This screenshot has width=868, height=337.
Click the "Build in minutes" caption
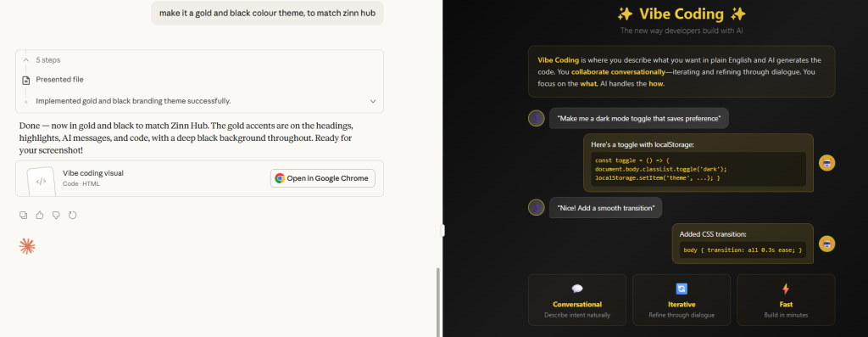(786, 315)
